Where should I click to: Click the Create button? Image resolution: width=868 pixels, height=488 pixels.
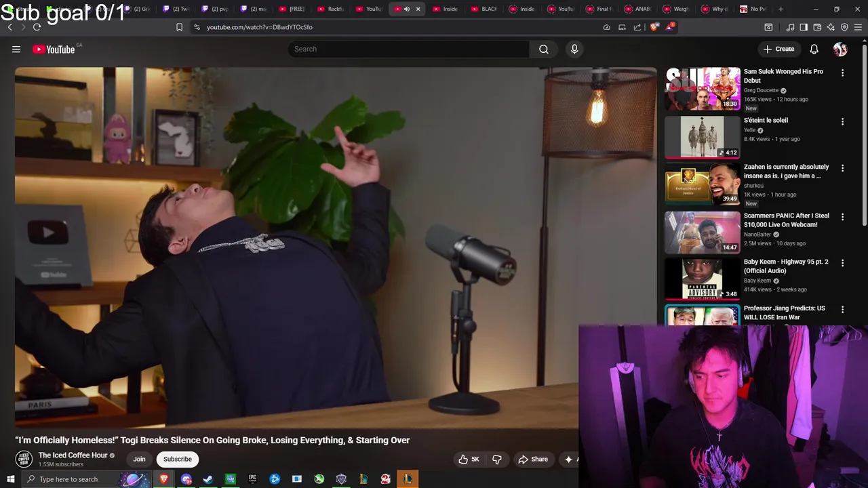[778, 49]
